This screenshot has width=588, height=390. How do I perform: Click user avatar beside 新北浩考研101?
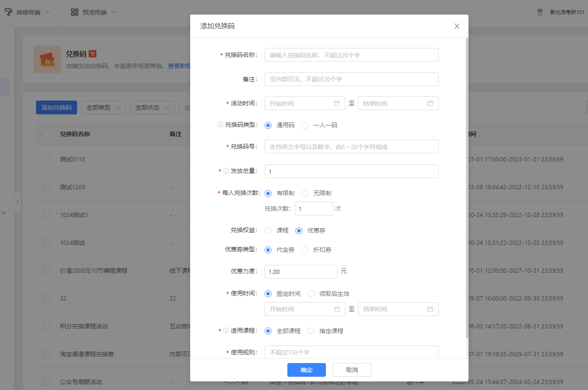point(540,12)
